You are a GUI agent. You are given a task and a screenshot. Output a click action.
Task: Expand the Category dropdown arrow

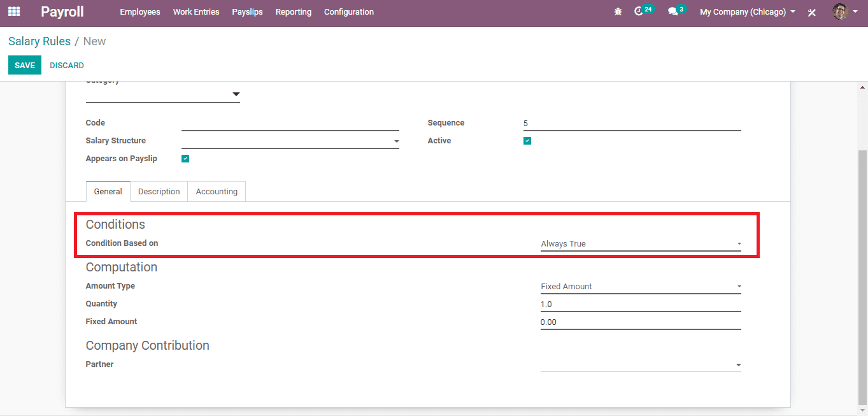click(x=236, y=94)
